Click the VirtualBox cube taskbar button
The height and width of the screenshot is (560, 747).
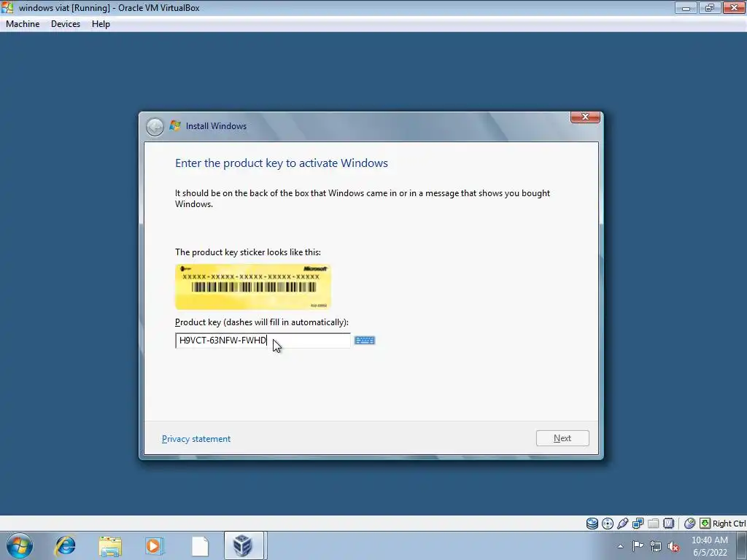(x=244, y=545)
